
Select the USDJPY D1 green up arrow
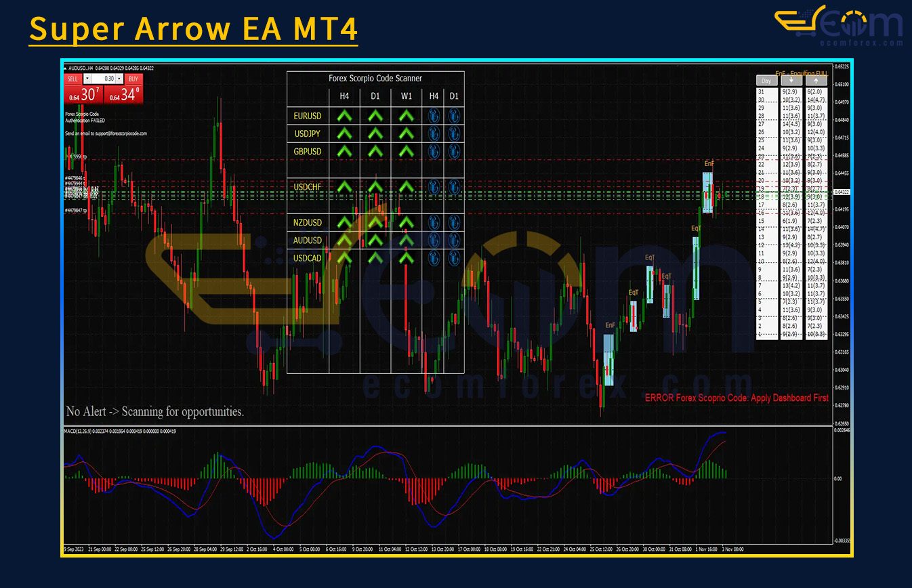(375, 133)
